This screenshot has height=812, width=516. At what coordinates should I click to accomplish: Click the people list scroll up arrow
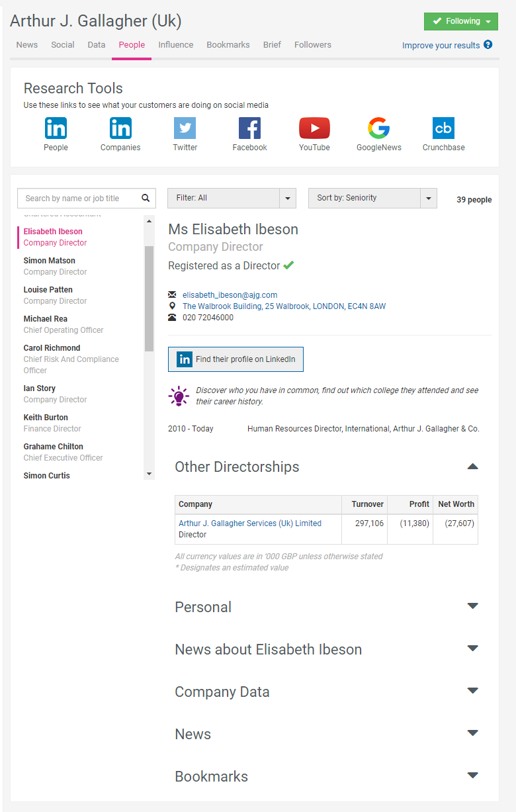pyautogui.click(x=149, y=221)
